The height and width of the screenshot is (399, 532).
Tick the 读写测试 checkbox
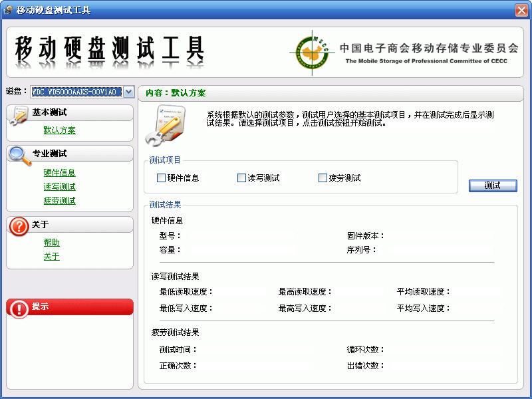click(x=241, y=178)
